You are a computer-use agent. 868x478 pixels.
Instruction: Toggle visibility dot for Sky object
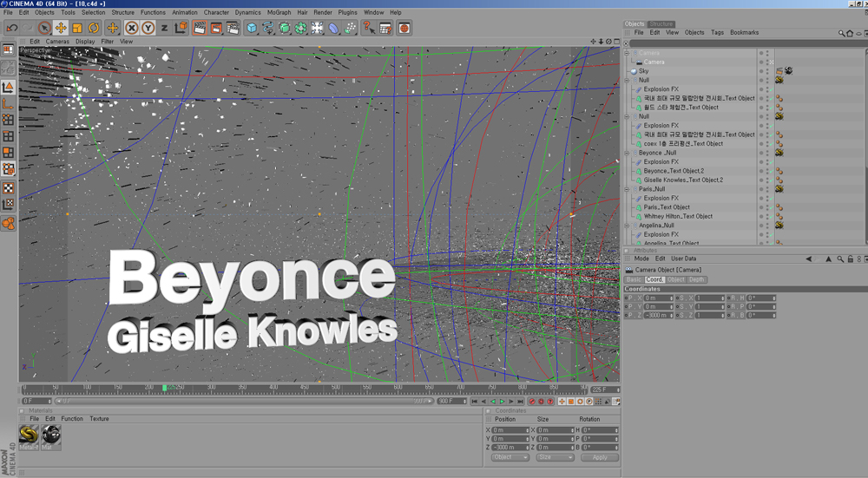pyautogui.click(x=761, y=71)
